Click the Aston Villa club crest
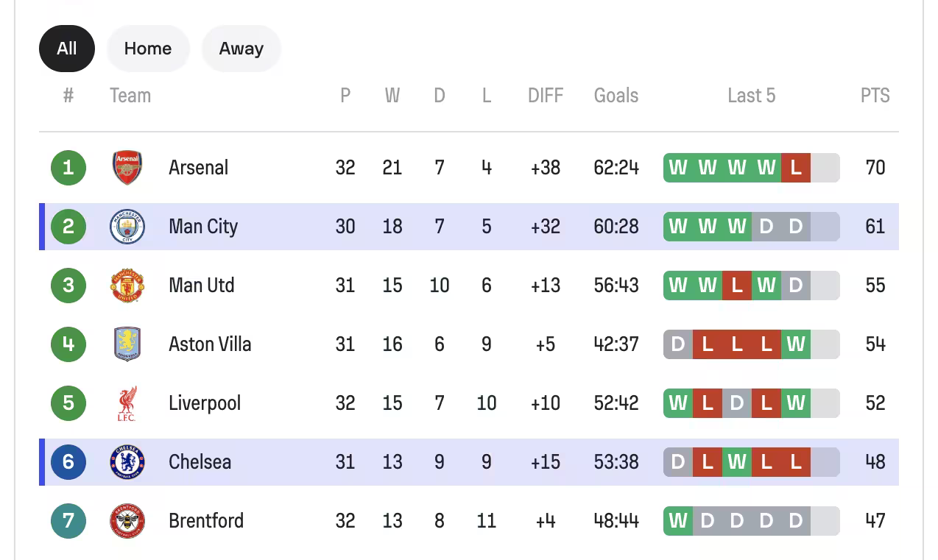The height and width of the screenshot is (560, 938). coord(127,344)
